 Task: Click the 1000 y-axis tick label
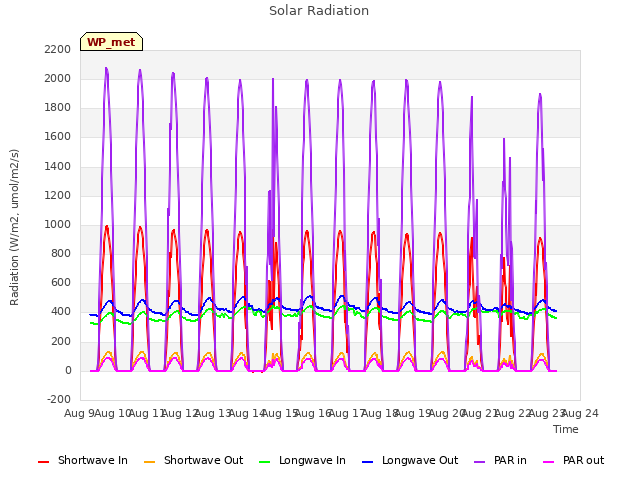click(58, 224)
